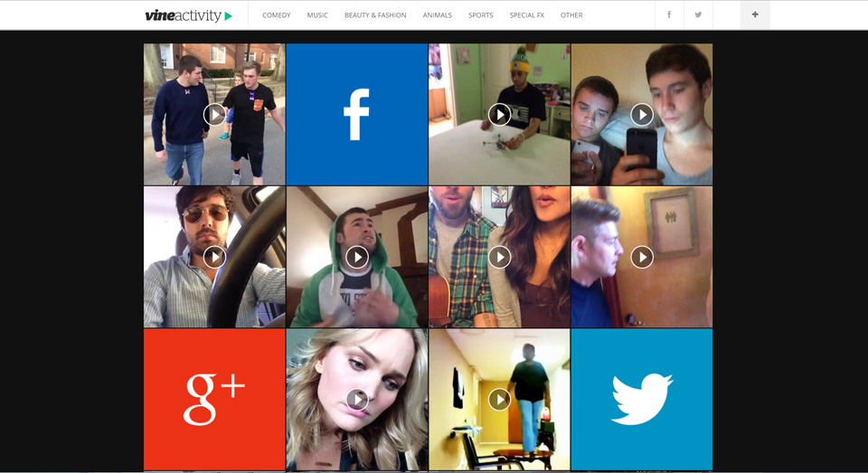
Task: Click the vineactivity logo
Action: (188, 15)
